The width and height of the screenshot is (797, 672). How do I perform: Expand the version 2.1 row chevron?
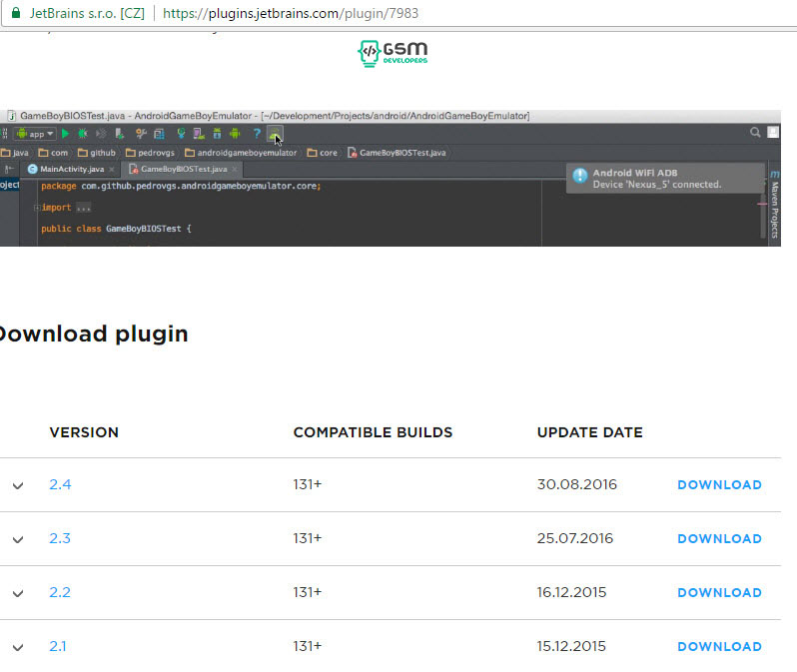click(x=18, y=647)
